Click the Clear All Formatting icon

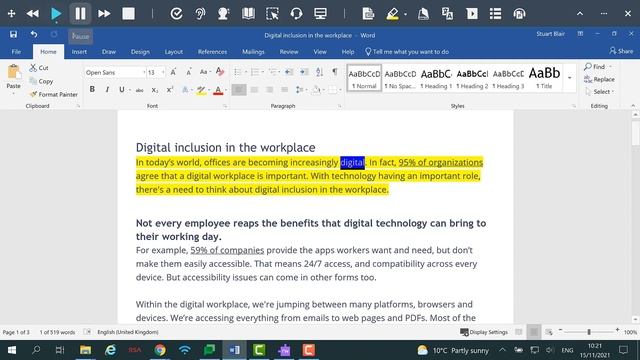pyautogui.click(x=220, y=72)
